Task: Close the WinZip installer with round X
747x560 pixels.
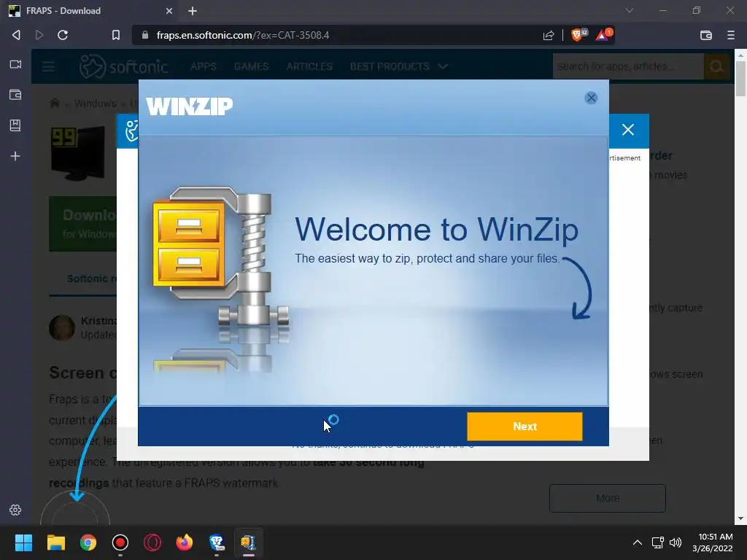Action: click(x=591, y=98)
